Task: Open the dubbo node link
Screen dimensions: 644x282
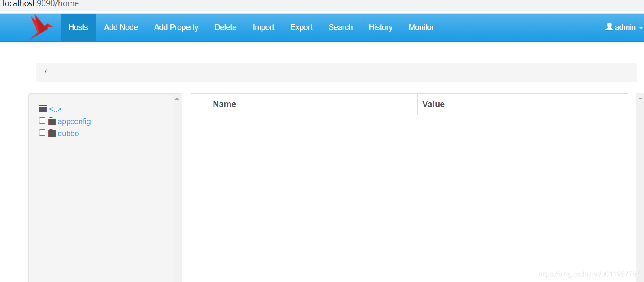Action: (68, 134)
